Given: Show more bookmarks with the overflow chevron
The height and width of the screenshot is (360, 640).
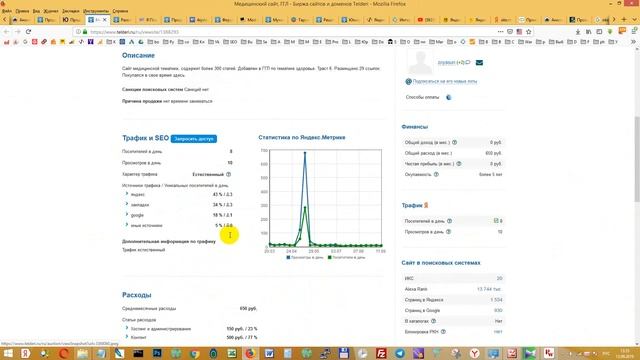Looking at the screenshot, I should click(633, 42).
